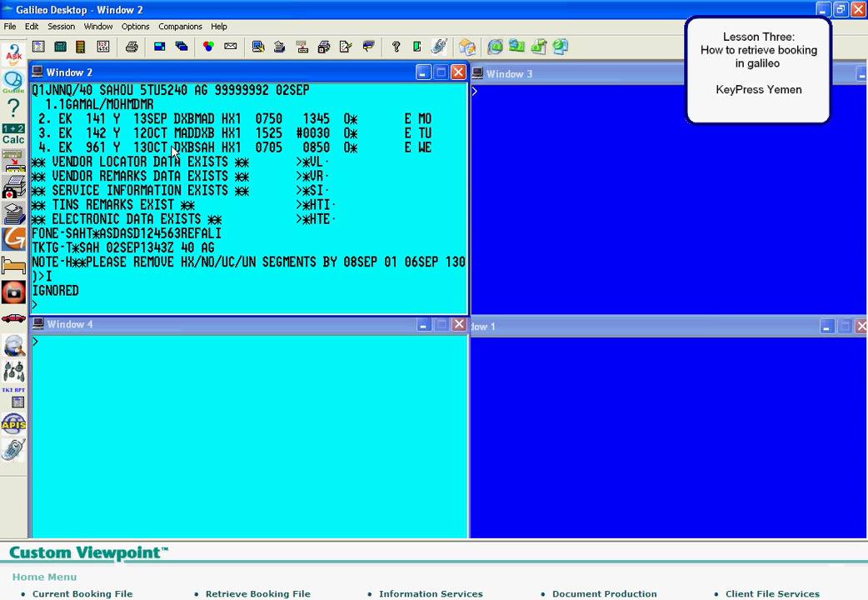
Task: Click the >*VL vendor locator command
Action: (312, 162)
